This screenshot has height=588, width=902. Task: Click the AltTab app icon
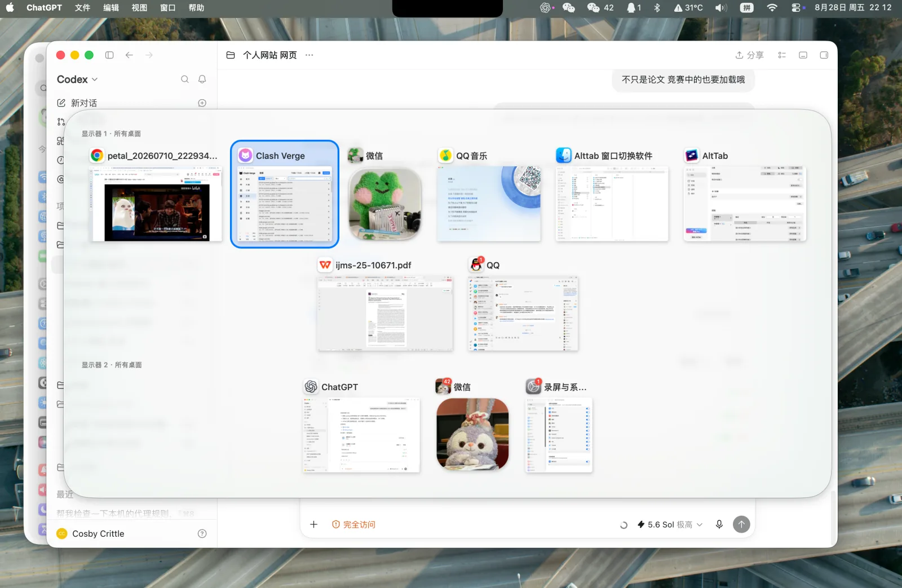point(692,156)
